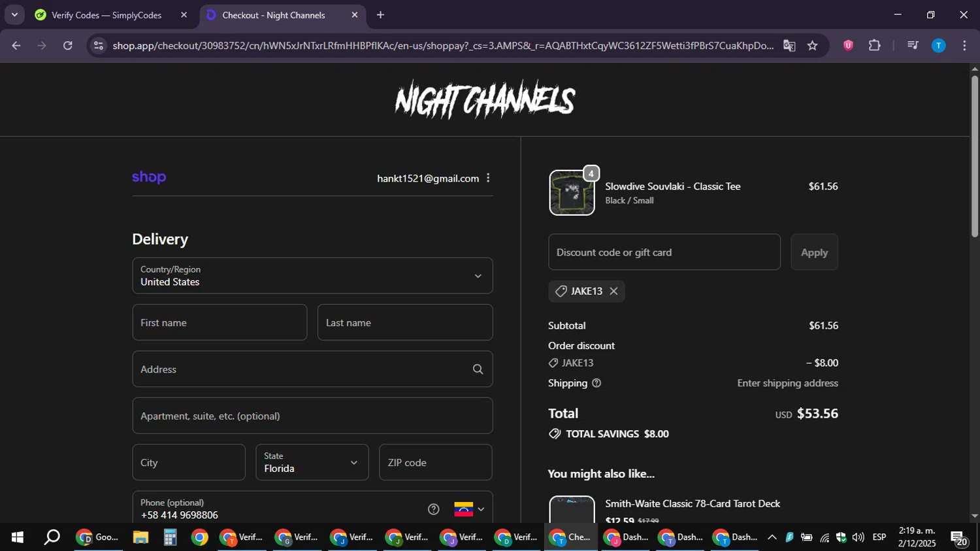
Task: Click the Shipping help question mark icon
Action: [596, 383]
